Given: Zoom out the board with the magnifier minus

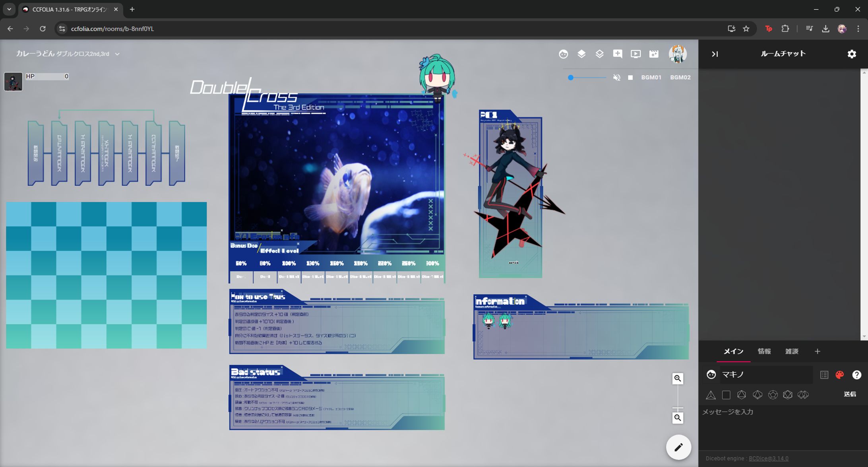Looking at the screenshot, I should [x=678, y=418].
